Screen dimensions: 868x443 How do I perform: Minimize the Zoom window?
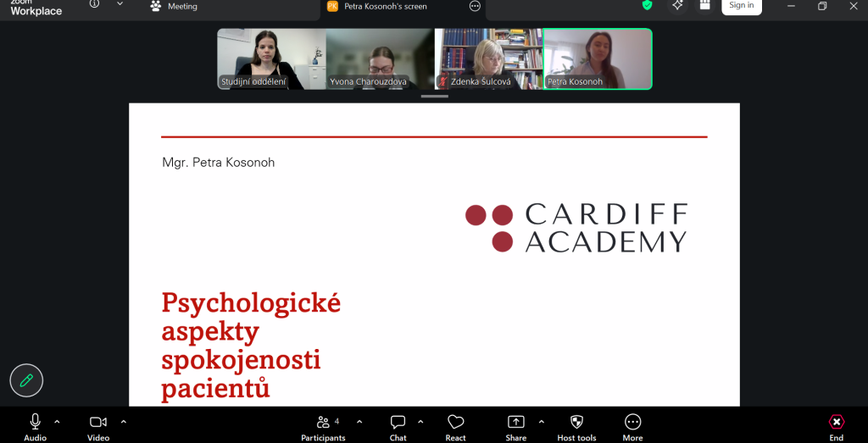click(792, 6)
